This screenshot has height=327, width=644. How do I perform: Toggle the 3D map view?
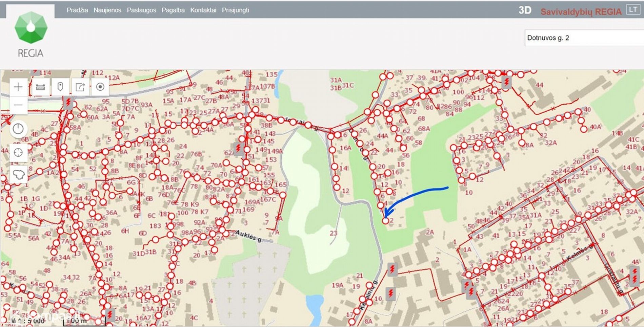525,10
